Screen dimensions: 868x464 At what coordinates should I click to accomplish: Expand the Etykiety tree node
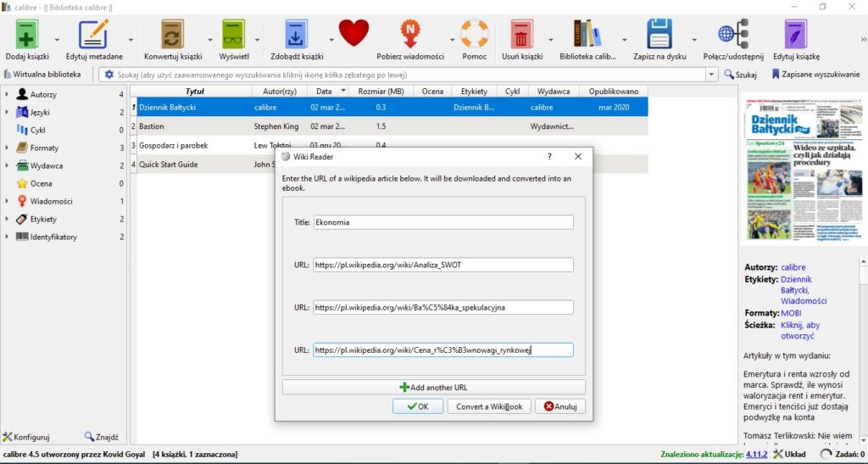point(7,219)
